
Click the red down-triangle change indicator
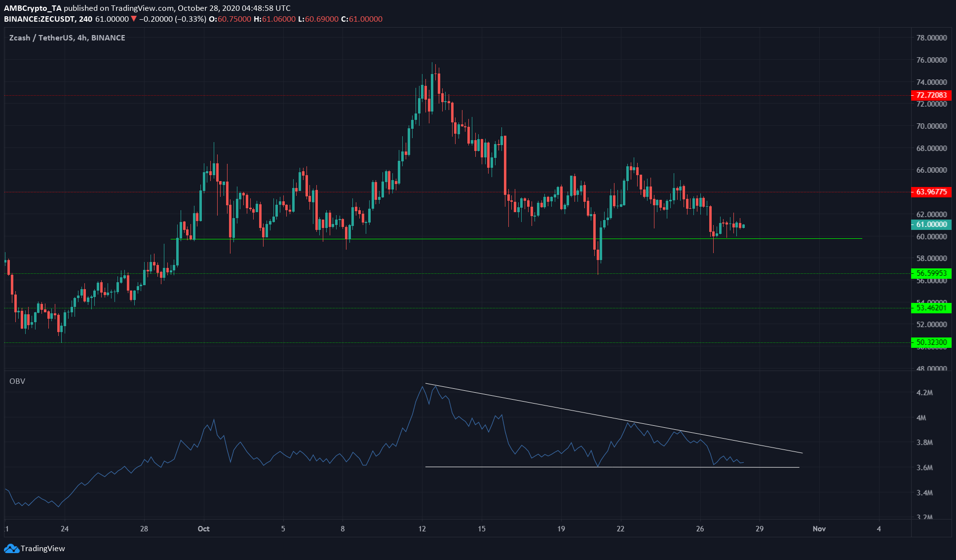point(133,19)
